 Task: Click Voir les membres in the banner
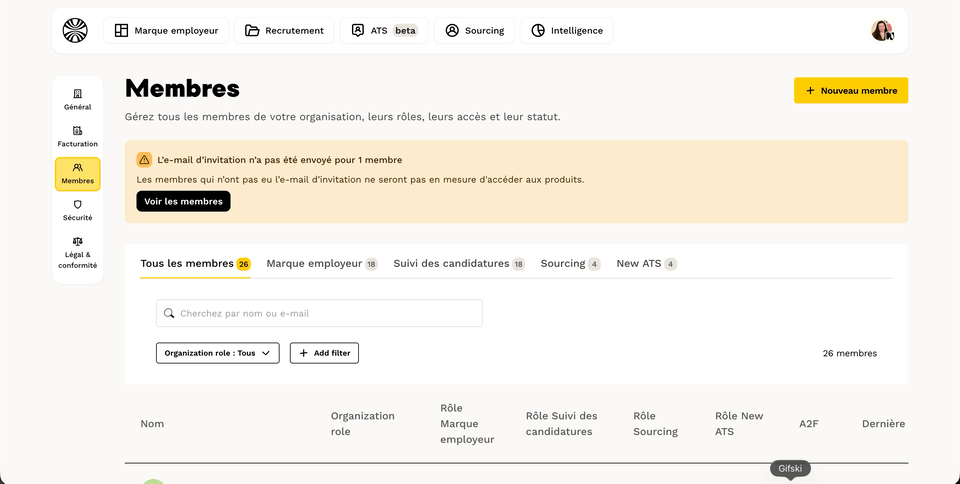pos(184,201)
